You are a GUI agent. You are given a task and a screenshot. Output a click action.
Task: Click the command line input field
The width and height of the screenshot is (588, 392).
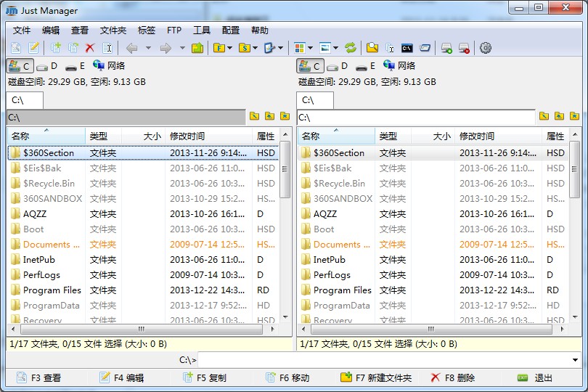[x=384, y=360]
